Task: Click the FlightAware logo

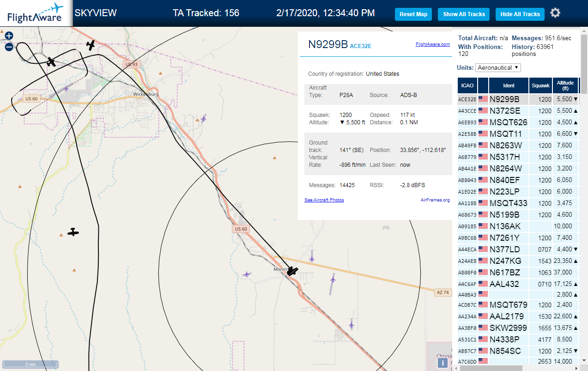Action: tap(36, 13)
